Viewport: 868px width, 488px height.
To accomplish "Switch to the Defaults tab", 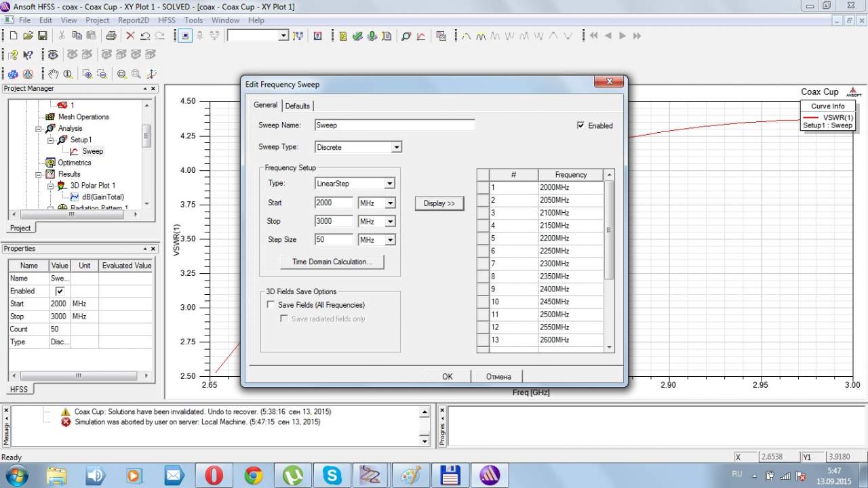I will [x=297, y=106].
